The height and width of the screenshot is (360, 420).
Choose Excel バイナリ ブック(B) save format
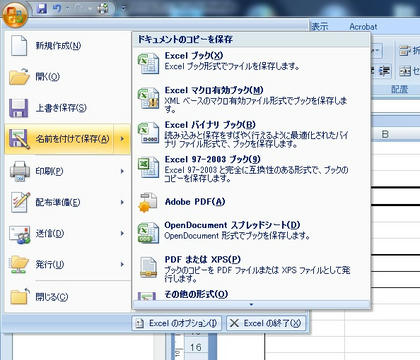click(x=251, y=134)
